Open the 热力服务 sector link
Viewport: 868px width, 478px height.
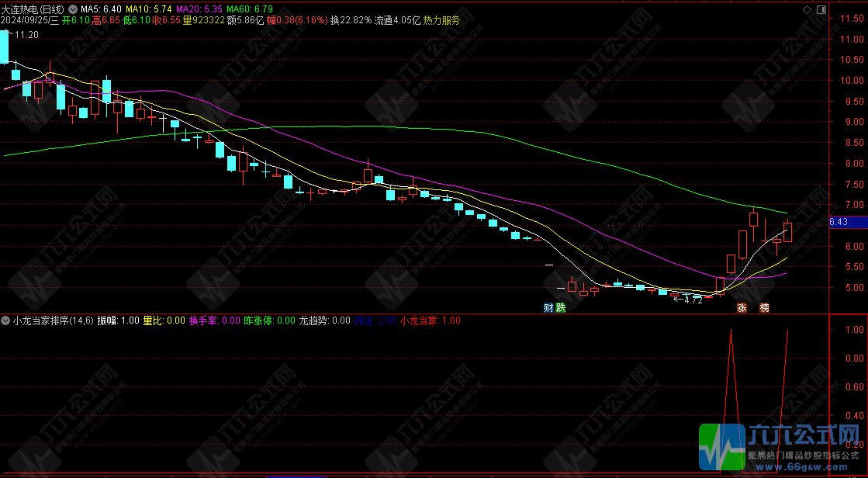tap(441, 21)
